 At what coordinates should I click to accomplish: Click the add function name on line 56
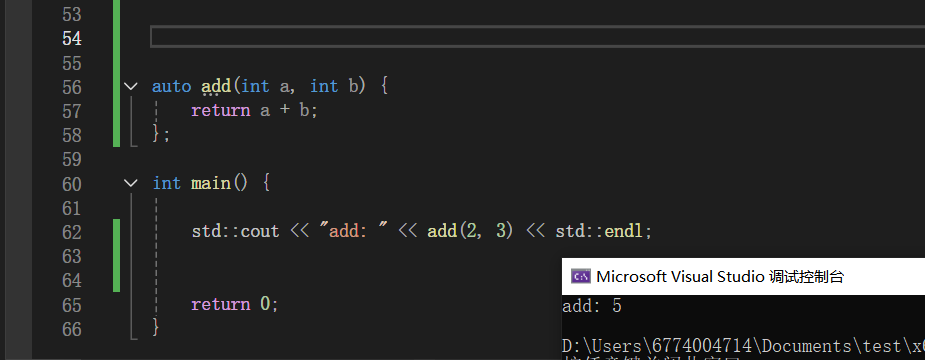216,87
